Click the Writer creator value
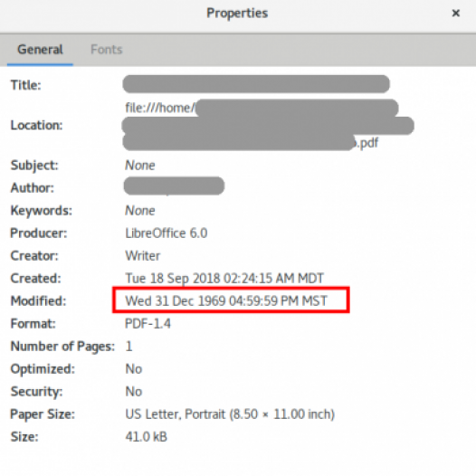The width and height of the screenshot is (476, 476). tap(142, 255)
